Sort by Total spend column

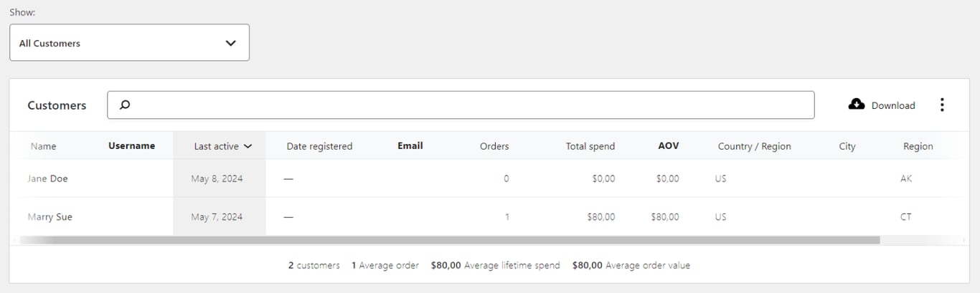tap(590, 146)
